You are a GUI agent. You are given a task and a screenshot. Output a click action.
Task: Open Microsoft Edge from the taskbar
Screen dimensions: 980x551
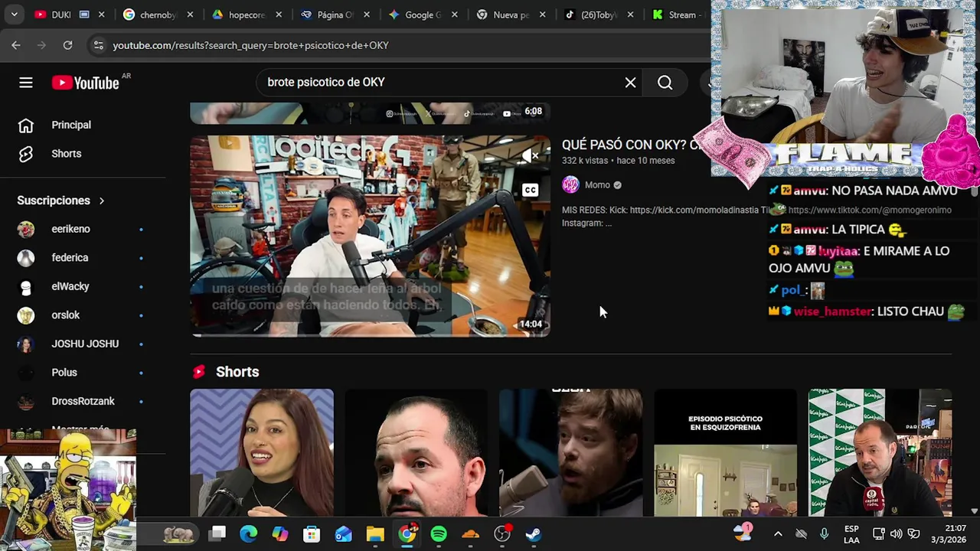click(x=249, y=533)
